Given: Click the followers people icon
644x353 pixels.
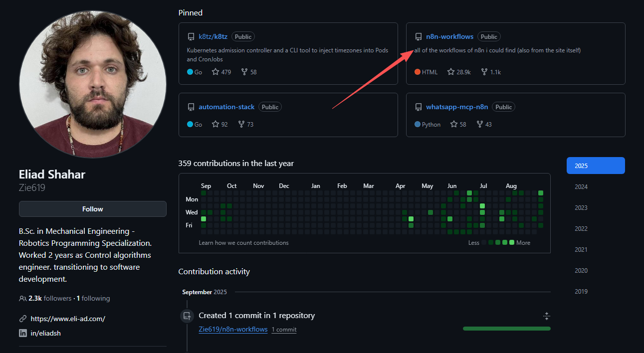Looking at the screenshot, I should [23, 299].
